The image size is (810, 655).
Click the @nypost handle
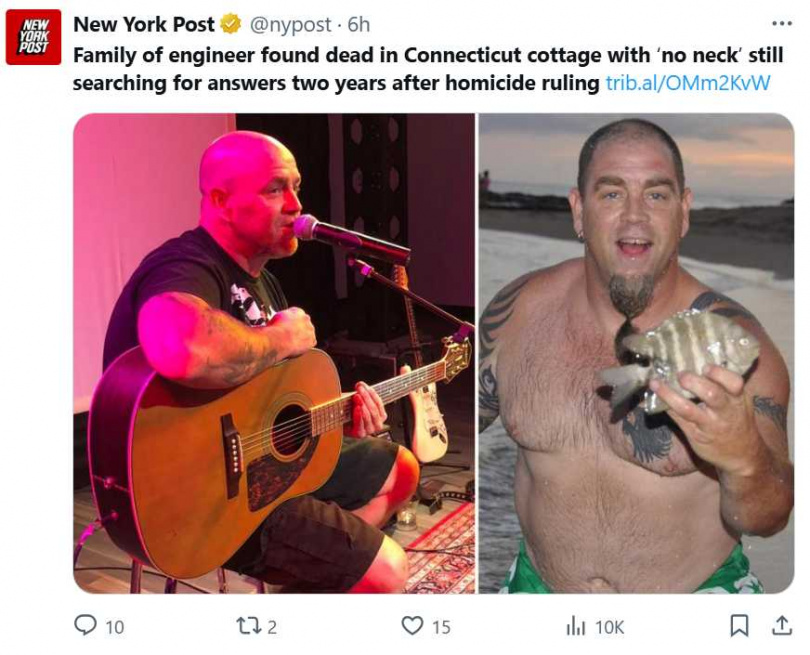click(x=290, y=24)
